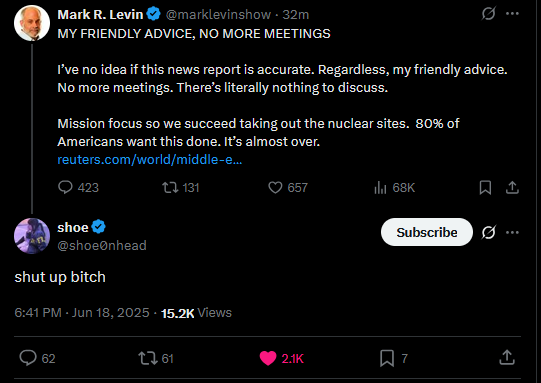Open replies on Mark Levin's post
Screen dimensions: 541x383
(x=65, y=187)
